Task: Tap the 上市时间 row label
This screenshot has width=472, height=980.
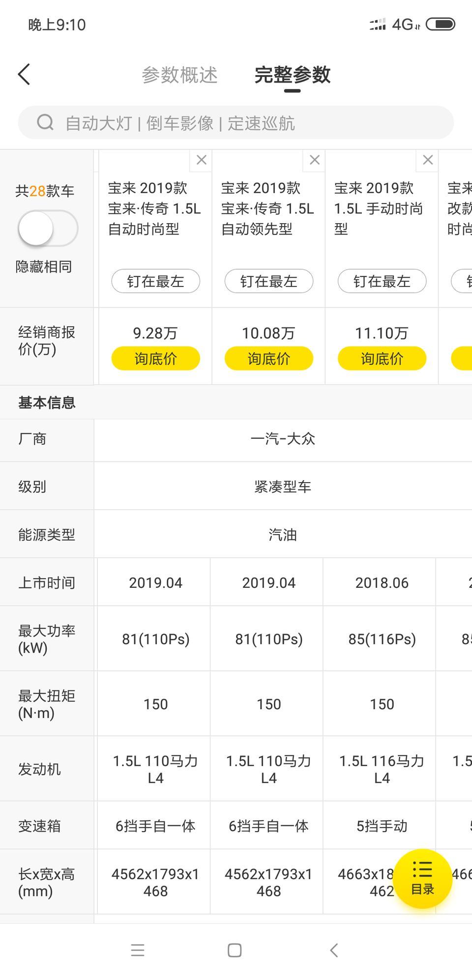Action: [47, 582]
